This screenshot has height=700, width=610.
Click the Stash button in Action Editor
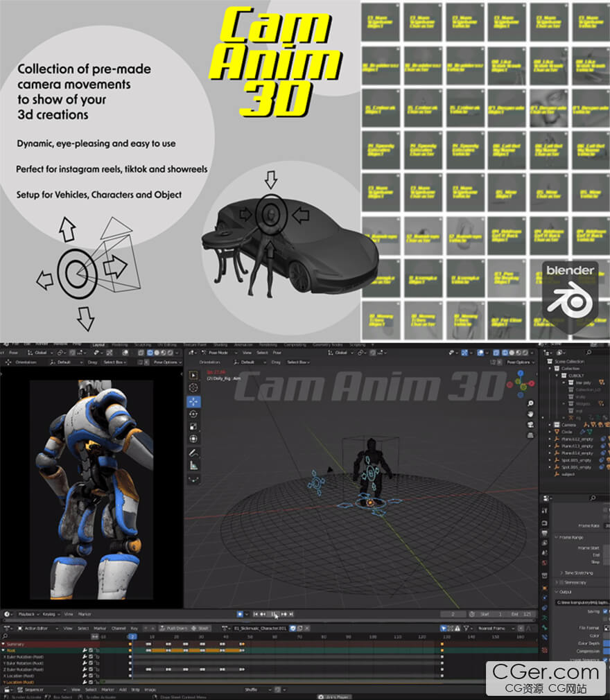click(x=200, y=628)
